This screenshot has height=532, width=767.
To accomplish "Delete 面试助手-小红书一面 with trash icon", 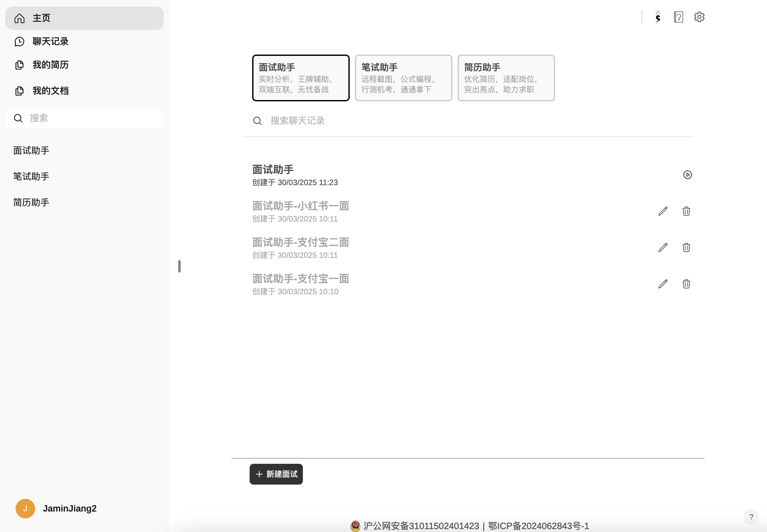I will pos(686,211).
